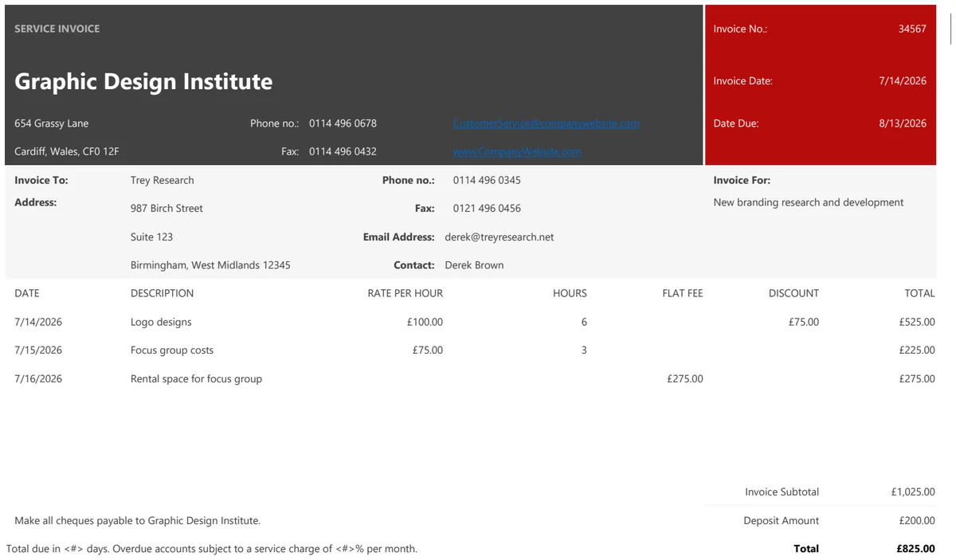This screenshot has height=560, width=956.
Task: Click the client phone number 0114 496 0345
Action: tap(487, 180)
